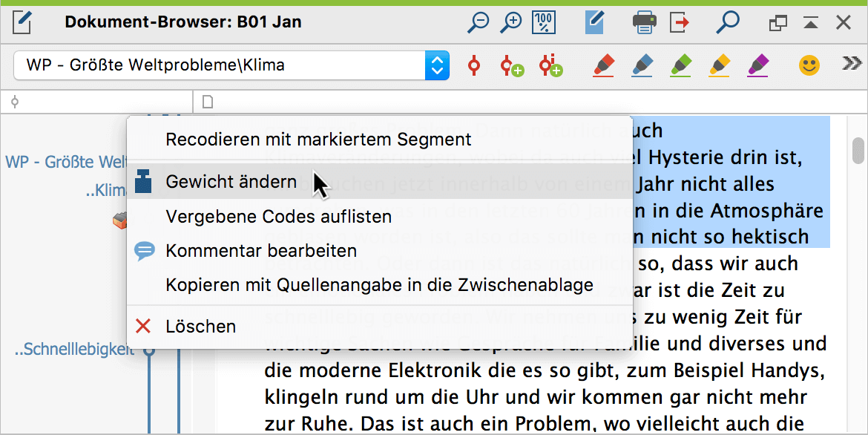This screenshot has width=868, height=435.
Task: Print the document with printer icon
Action: (x=645, y=23)
